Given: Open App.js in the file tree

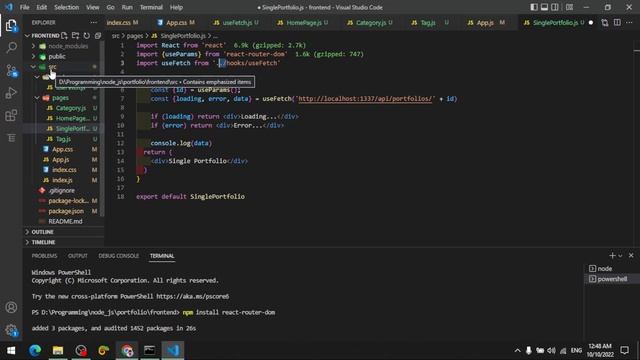Looking at the screenshot, I should (x=60, y=160).
